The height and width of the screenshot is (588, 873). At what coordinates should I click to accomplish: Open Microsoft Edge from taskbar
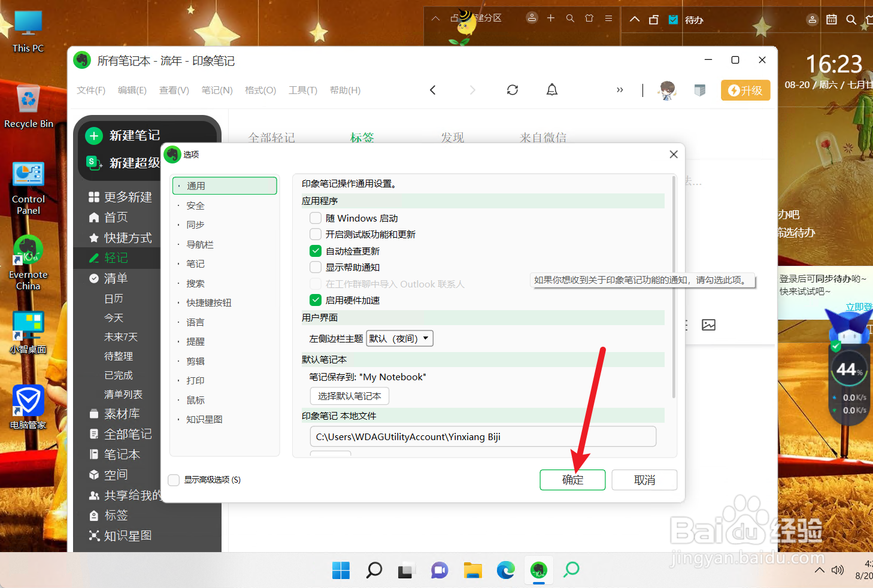pyautogui.click(x=506, y=570)
